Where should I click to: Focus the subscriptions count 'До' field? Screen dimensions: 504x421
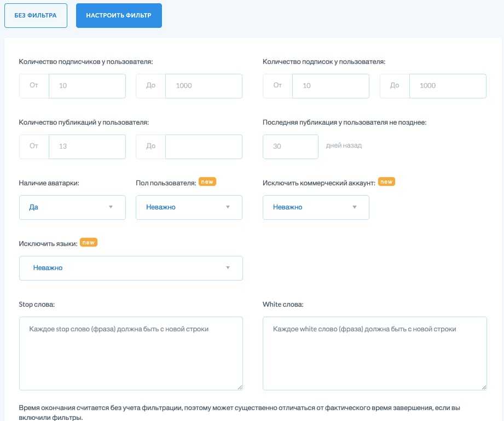pyautogui.click(x=448, y=86)
